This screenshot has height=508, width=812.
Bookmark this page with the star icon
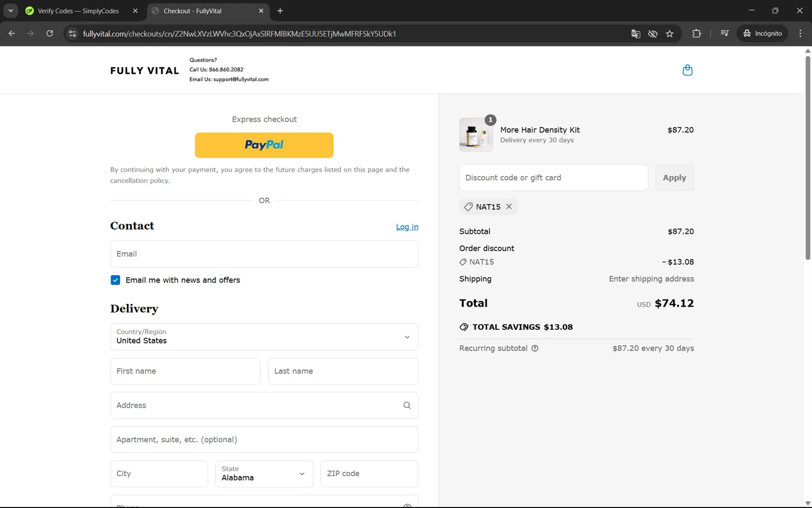pos(670,34)
